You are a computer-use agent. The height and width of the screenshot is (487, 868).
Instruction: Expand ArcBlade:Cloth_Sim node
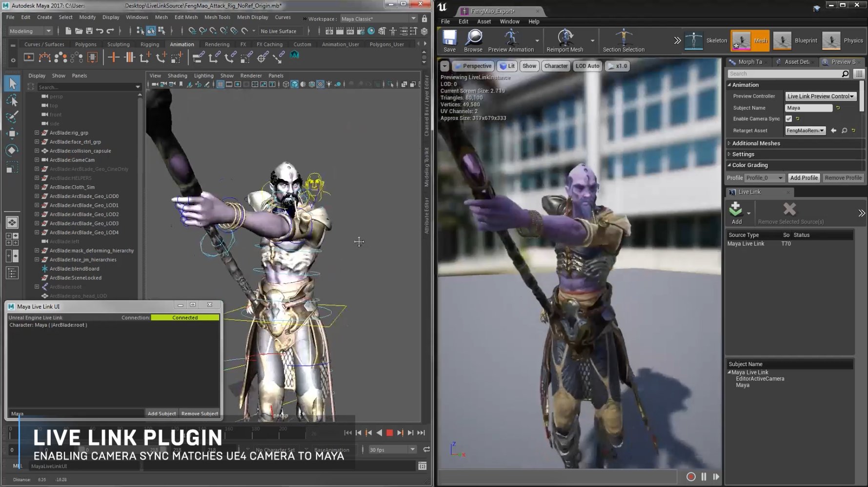(37, 187)
